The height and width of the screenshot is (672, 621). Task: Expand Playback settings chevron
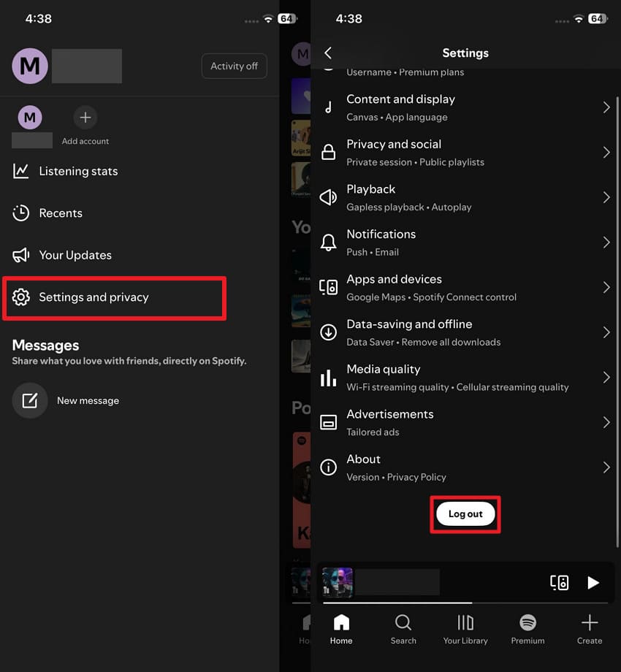tap(606, 197)
